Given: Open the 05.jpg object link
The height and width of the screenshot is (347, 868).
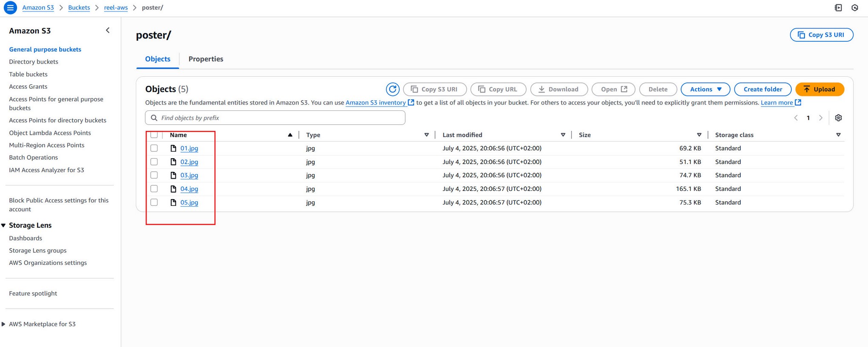Looking at the screenshot, I should click(189, 202).
